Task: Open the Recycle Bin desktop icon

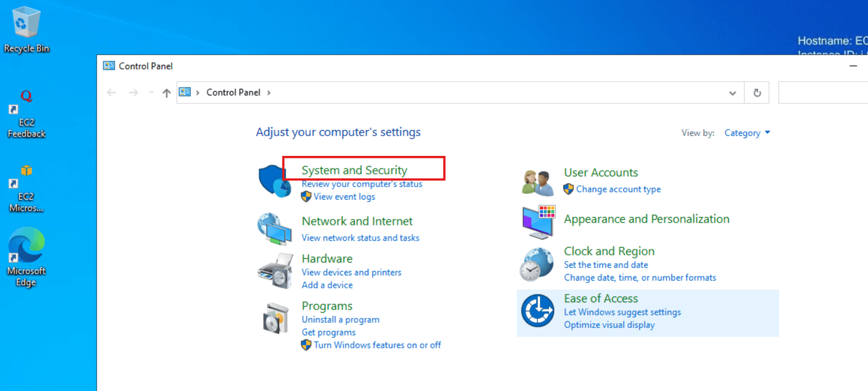Action: pyautogui.click(x=26, y=29)
